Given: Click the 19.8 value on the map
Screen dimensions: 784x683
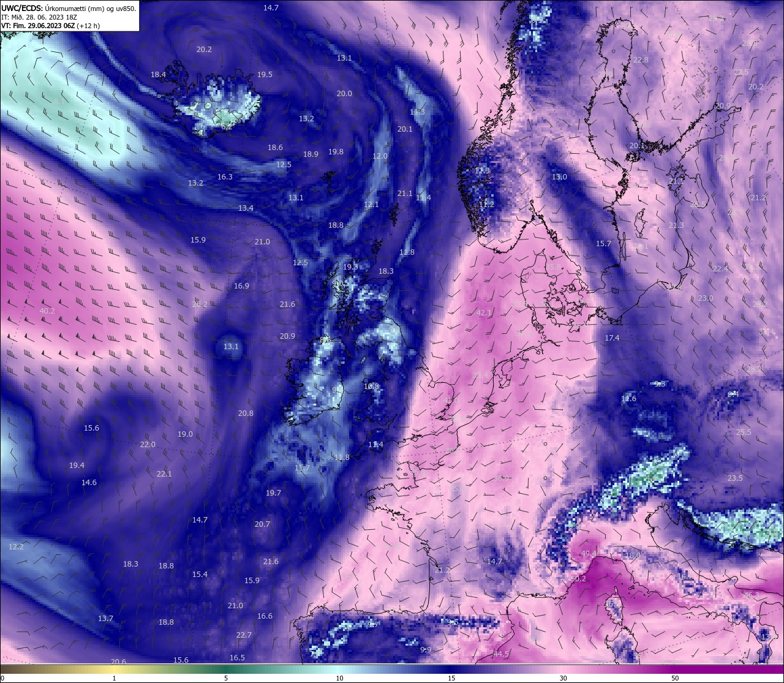Looking at the screenshot, I should [336, 152].
